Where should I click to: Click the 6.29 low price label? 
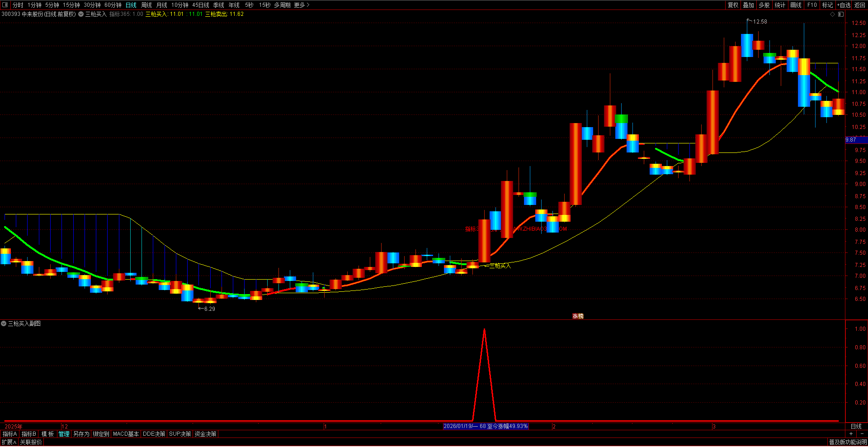click(x=210, y=309)
